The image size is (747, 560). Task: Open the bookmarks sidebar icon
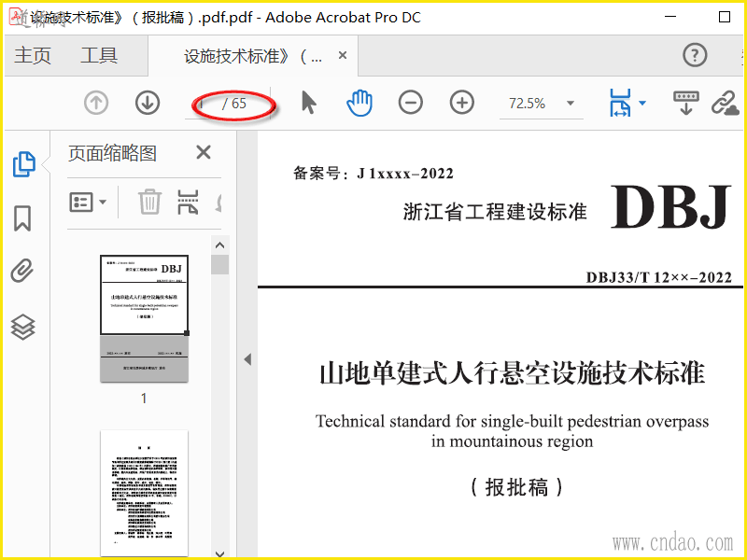22,218
